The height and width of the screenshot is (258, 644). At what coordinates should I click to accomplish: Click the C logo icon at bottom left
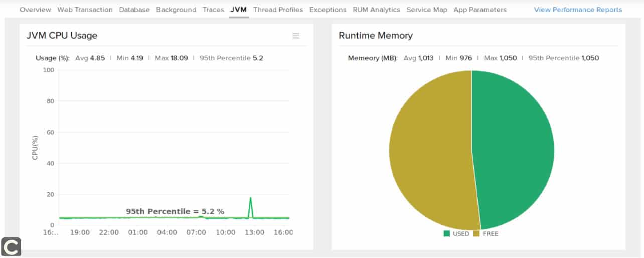point(11,247)
